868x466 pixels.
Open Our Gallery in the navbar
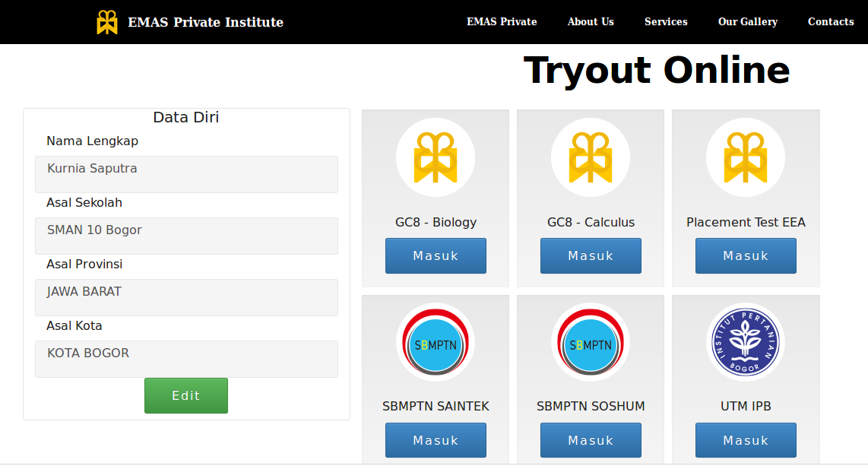coord(748,22)
